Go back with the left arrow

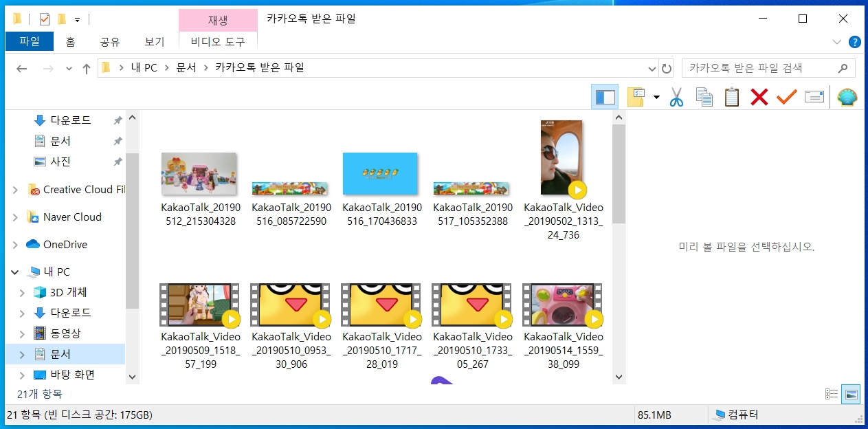[22, 68]
